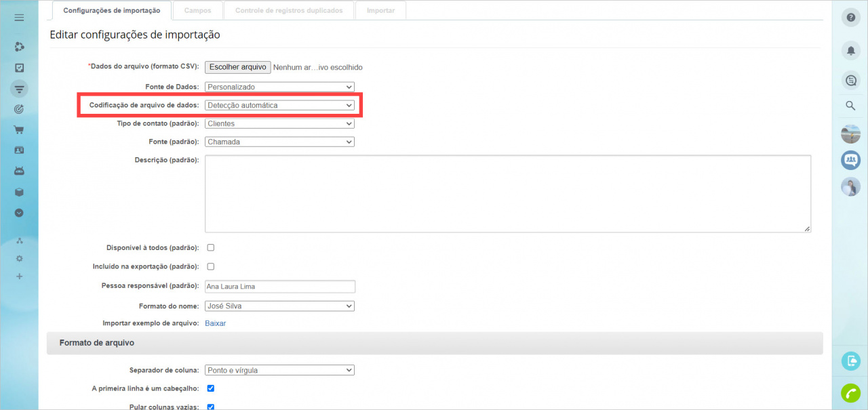Image resolution: width=868 pixels, height=410 pixels.
Task: Check the 'Incluído na exportação' checkbox
Action: pos(210,267)
